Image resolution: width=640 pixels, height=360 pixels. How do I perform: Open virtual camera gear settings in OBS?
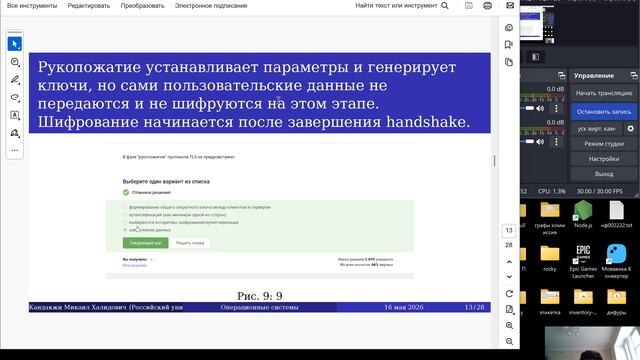630,129
